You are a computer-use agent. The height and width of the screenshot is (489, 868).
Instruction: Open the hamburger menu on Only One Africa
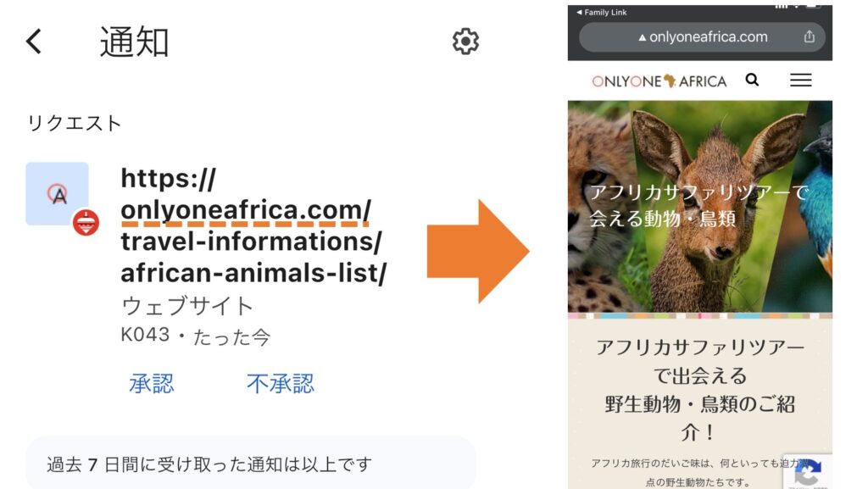tap(800, 81)
